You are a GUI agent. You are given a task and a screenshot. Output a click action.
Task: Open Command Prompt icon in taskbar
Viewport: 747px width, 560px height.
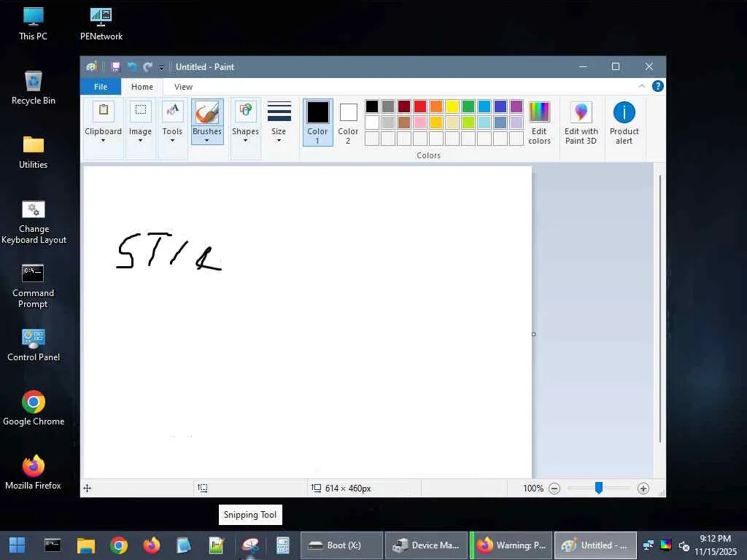click(53, 545)
